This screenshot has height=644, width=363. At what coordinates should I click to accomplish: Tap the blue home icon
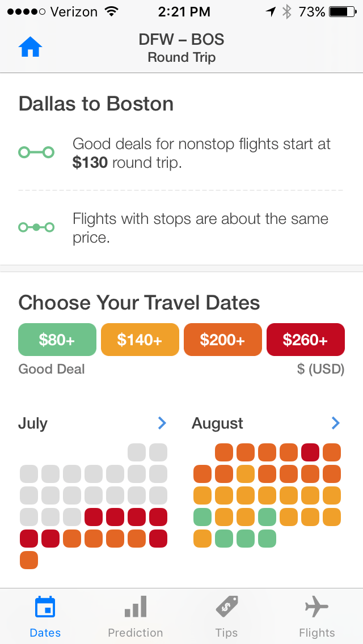31,48
